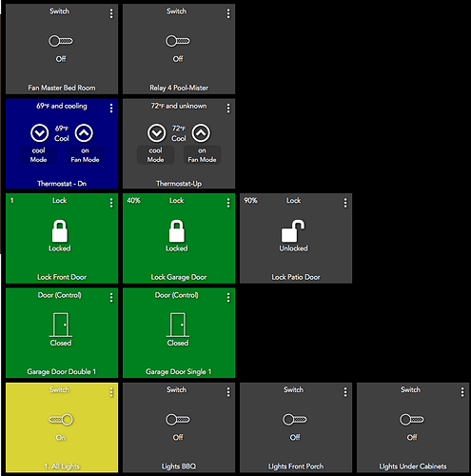Toggle the Relay 4 Pool-Mister switch
The width and height of the screenshot is (471, 476).
coord(178,41)
